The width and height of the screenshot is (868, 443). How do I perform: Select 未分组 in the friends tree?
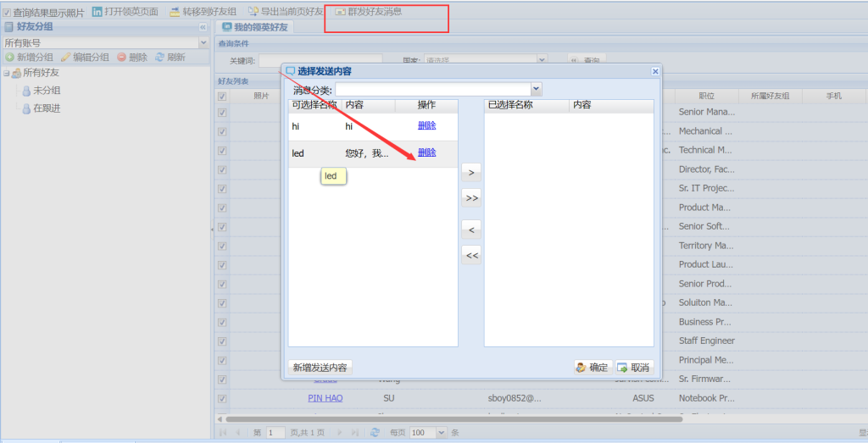(x=47, y=91)
